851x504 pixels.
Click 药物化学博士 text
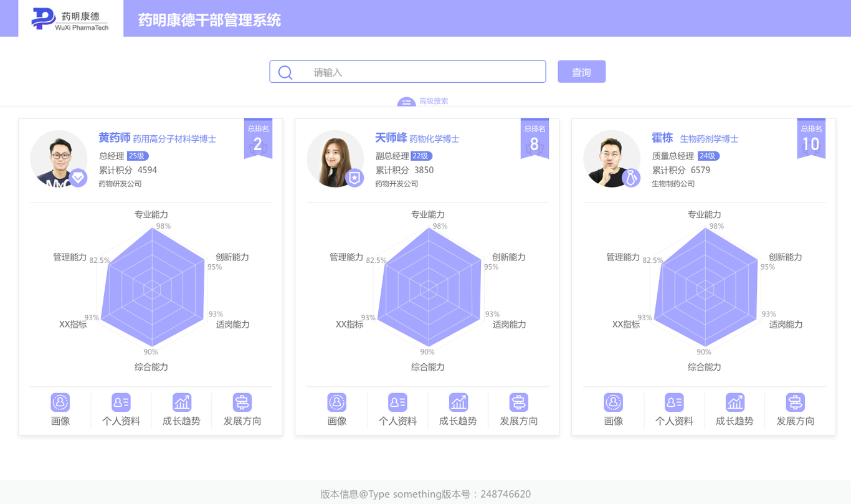click(435, 139)
